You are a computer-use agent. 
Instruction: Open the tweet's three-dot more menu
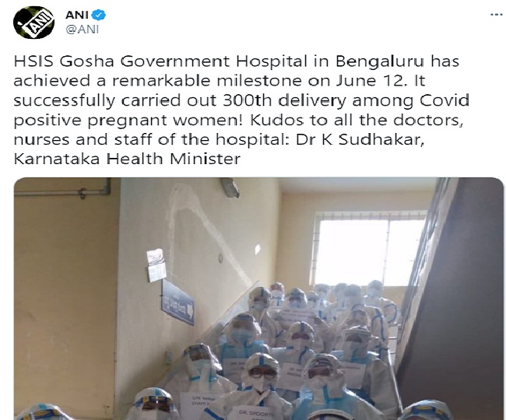496,15
